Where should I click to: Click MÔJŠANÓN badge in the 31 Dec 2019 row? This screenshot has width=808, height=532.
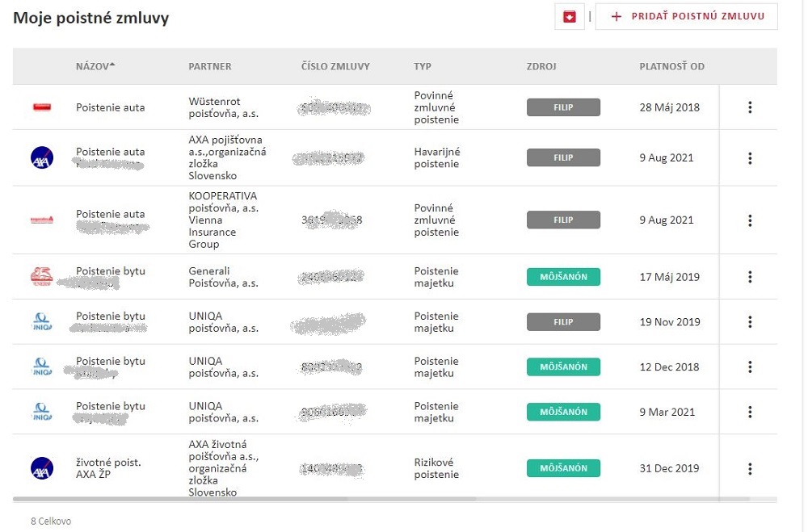click(x=563, y=468)
